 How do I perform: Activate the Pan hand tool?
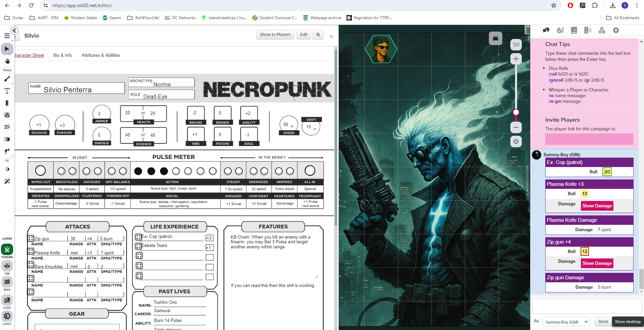pyautogui.click(x=7, y=61)
